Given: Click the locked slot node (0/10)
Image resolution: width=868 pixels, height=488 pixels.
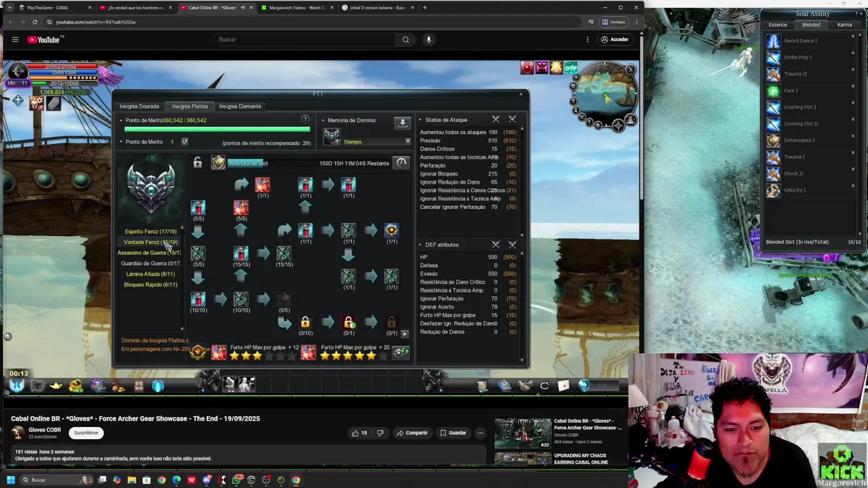Looking at the screenshot, I should point(305,323).
